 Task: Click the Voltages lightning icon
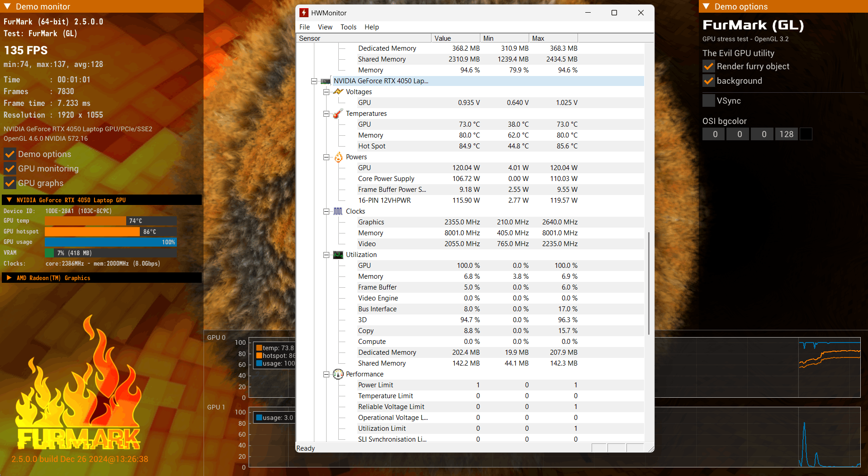338,92
